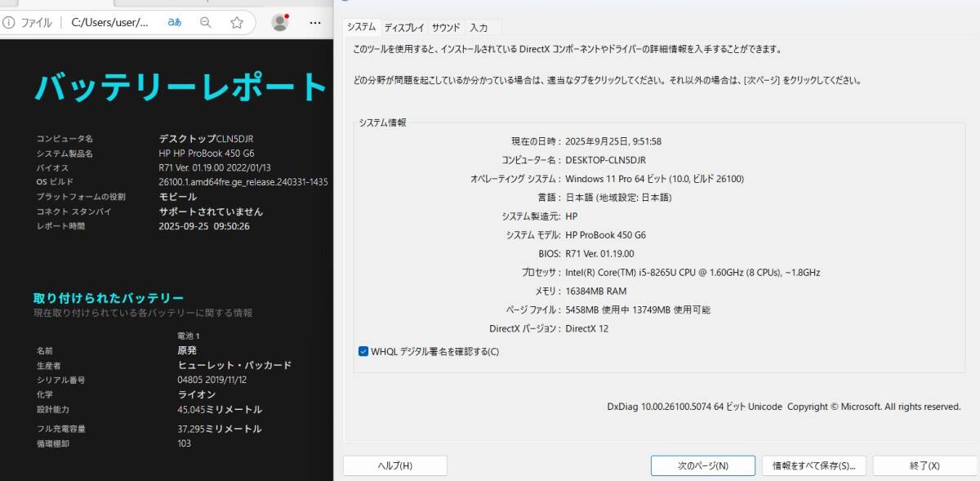The image size is (980, 481).
Task: Click 情報をすべて保存(S) to save info
Action: (814, 465)
